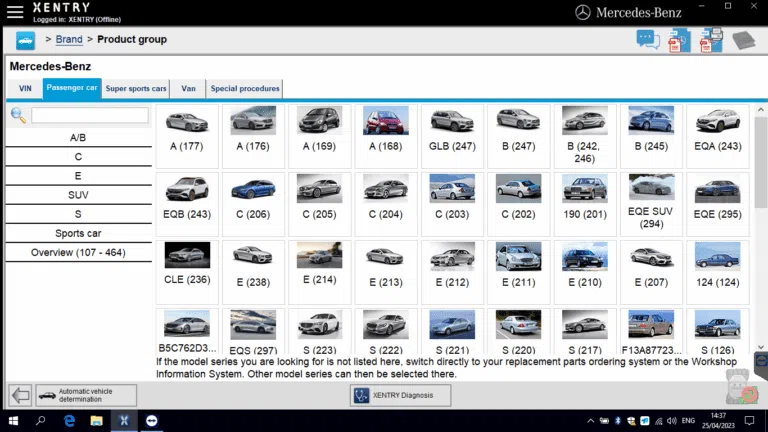768x432 pixels.
Task: Open Windows taskbar search
Action: (41, 421)
